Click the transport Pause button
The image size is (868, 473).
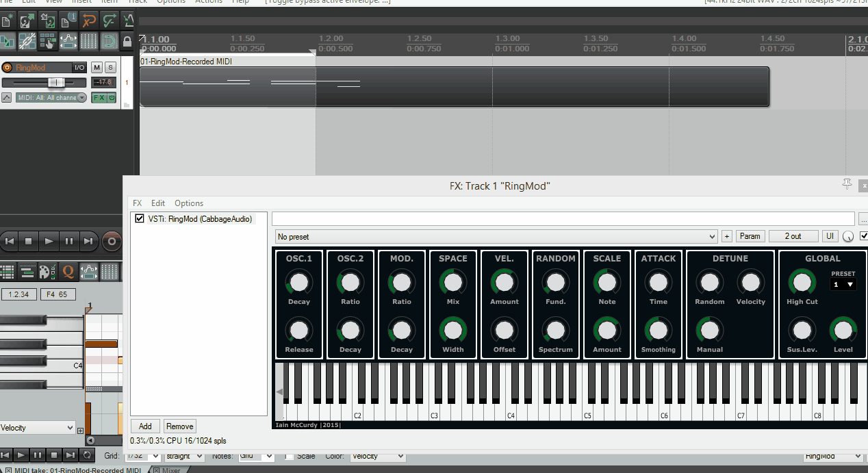pyautogui.click(x=68, y=241)
